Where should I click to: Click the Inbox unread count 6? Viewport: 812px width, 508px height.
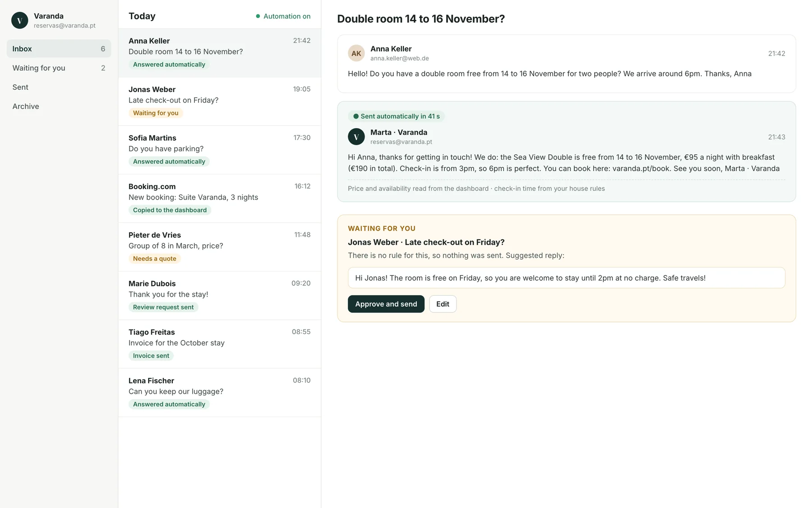tap(103, 49)
